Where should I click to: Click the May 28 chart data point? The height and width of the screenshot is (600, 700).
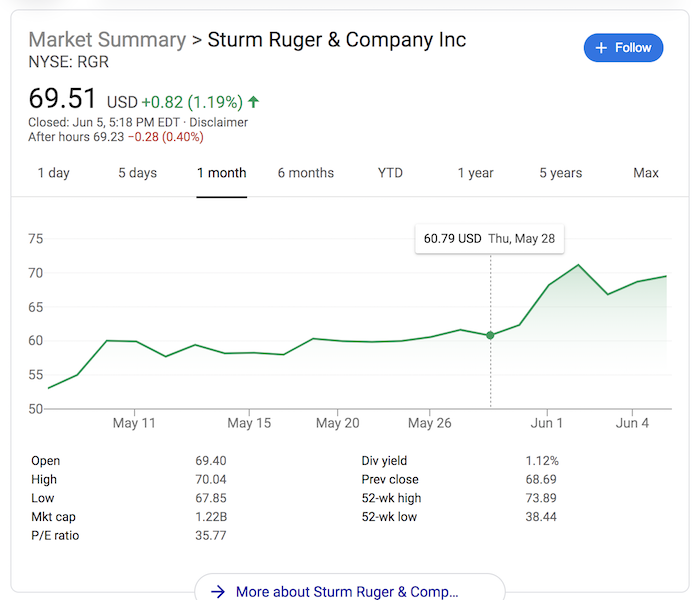490,335
